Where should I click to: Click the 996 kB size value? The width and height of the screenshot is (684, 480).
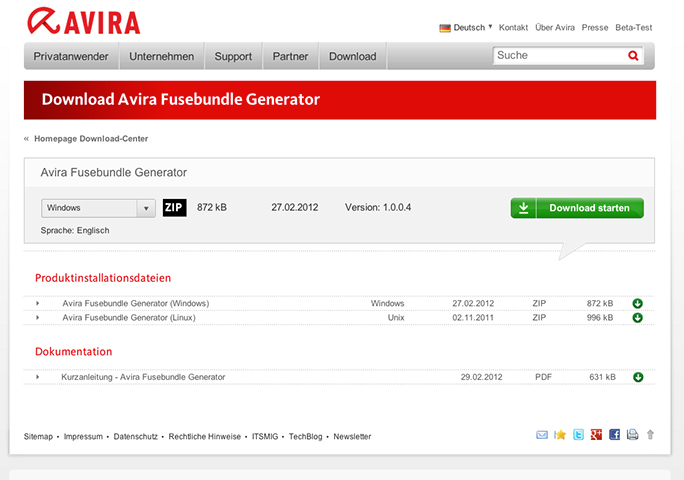click(x=600, y=318)
